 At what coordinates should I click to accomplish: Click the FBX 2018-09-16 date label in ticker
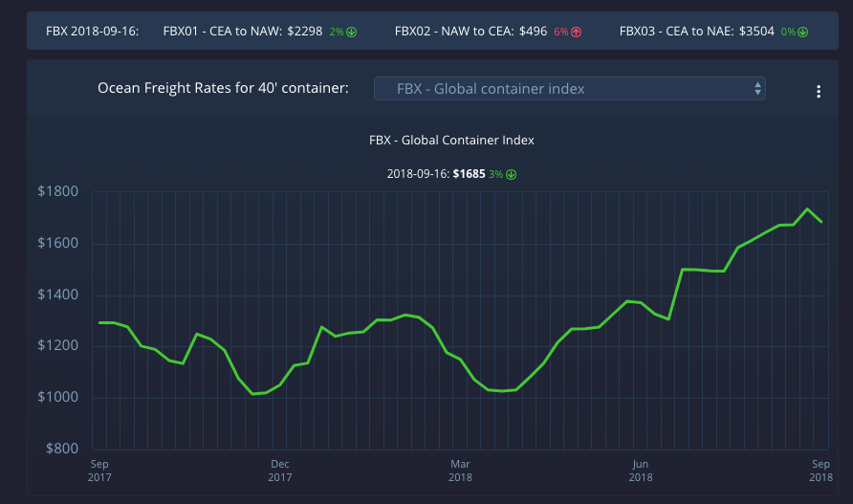point(92,32)
